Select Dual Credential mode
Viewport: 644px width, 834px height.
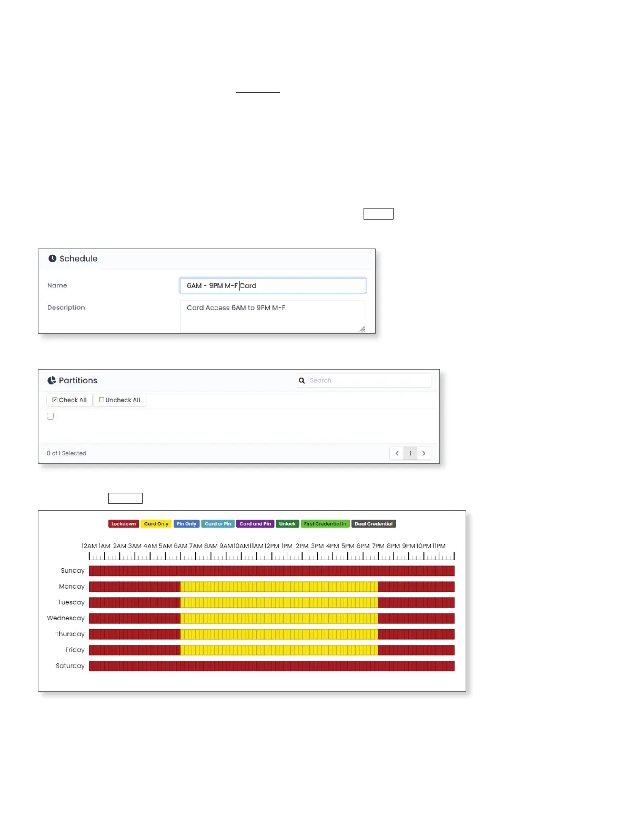click(374, 524)
